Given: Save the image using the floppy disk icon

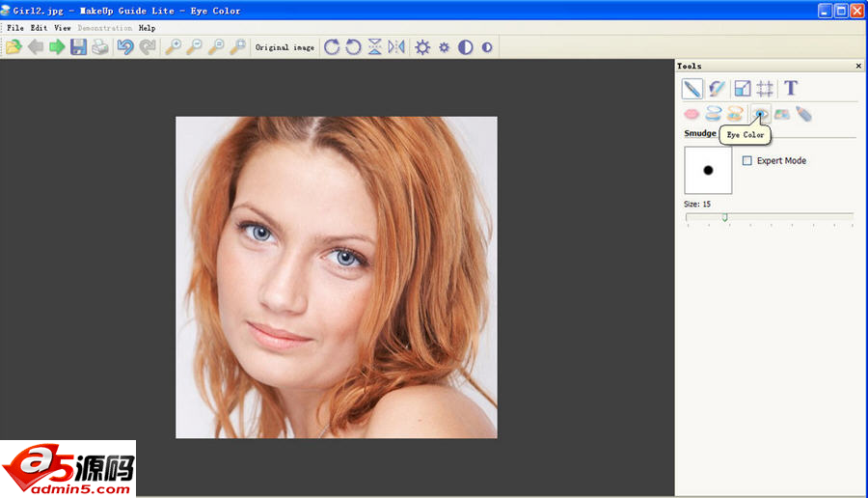Looking at the screenshot, I should 79,47.
